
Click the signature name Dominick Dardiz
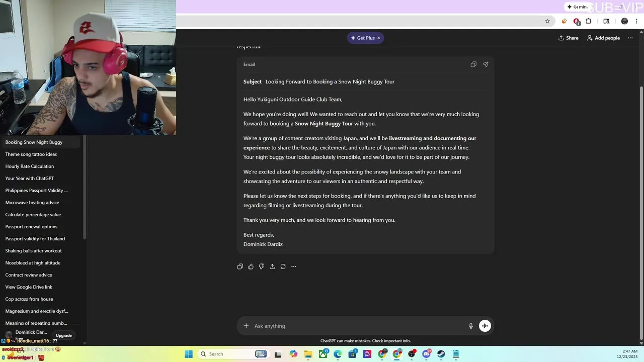pos(263,244)
